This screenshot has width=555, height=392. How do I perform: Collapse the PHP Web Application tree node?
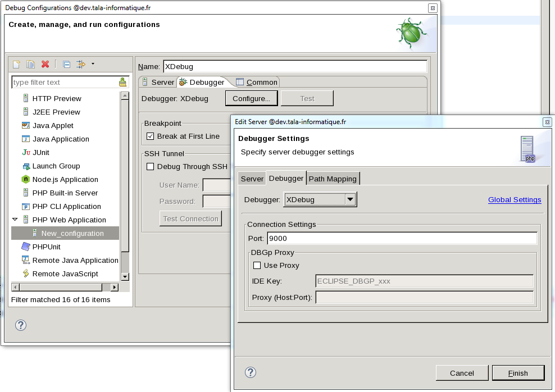[14, 220]
